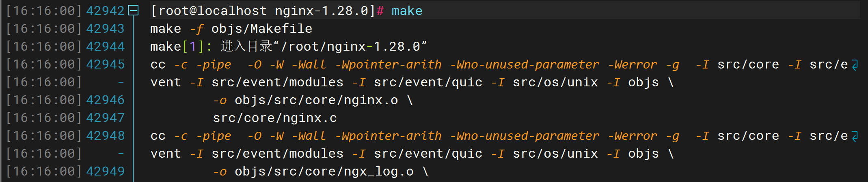This screenshot has height=182, width=868.
Task: Select line number 42944
Action: click(x=105, y=47)
